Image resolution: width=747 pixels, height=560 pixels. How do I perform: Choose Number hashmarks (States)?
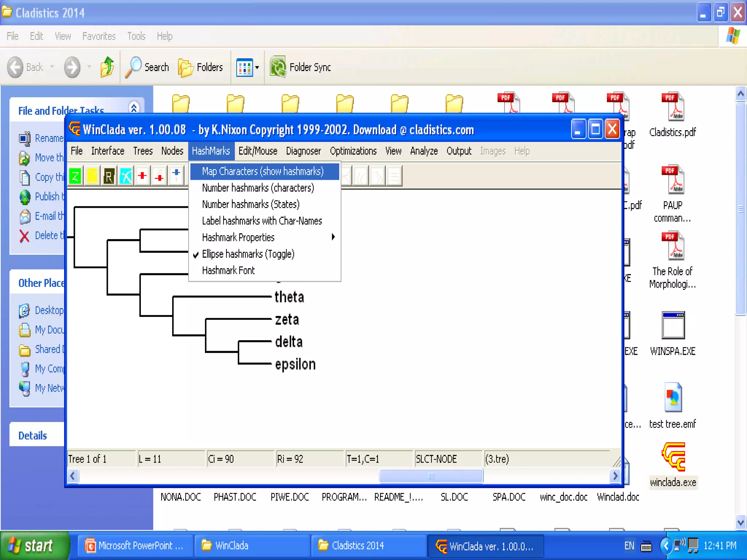coord(251,204)
